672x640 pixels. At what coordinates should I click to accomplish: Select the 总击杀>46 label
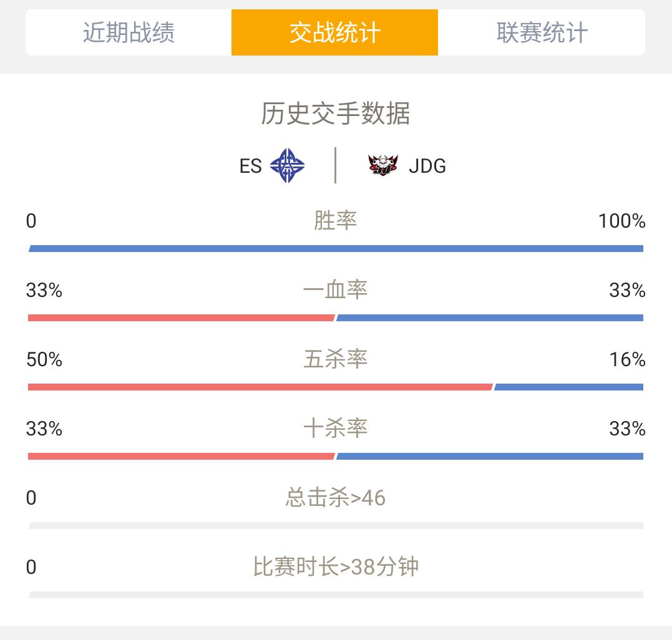(336, 498)
